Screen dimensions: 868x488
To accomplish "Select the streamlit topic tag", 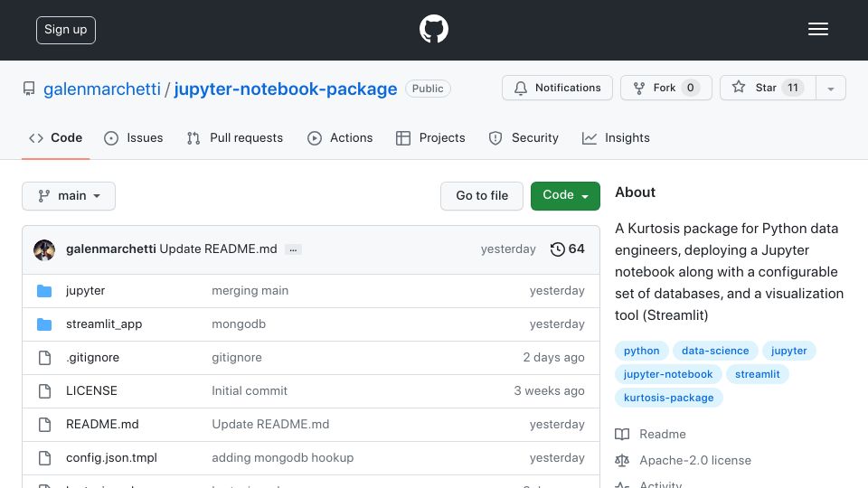I will coord(758,374).
